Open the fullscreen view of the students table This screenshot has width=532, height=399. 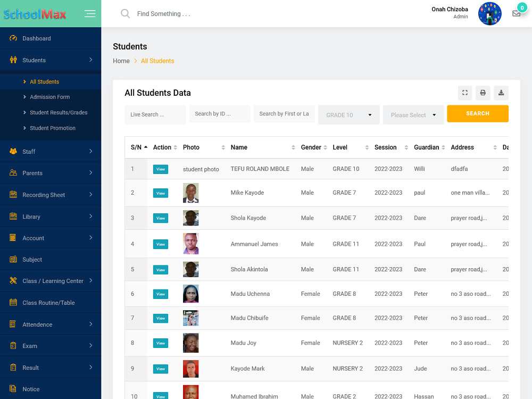pyautogui.click(x=464, y=93)
